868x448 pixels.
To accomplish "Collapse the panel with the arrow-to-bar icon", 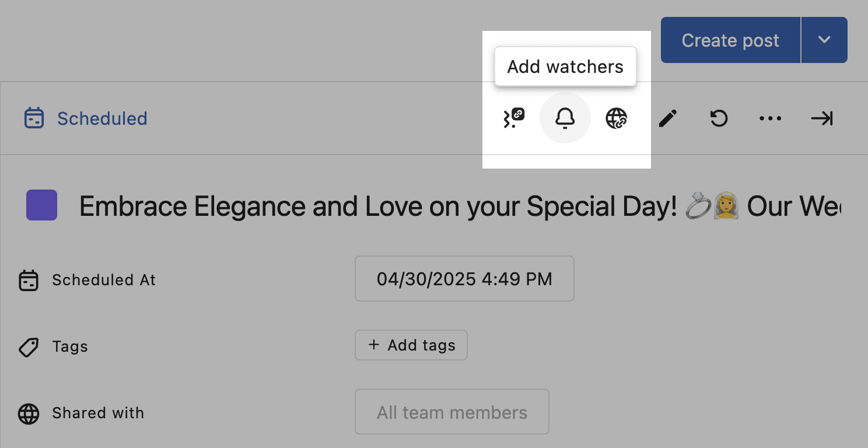I will point(821,118).
